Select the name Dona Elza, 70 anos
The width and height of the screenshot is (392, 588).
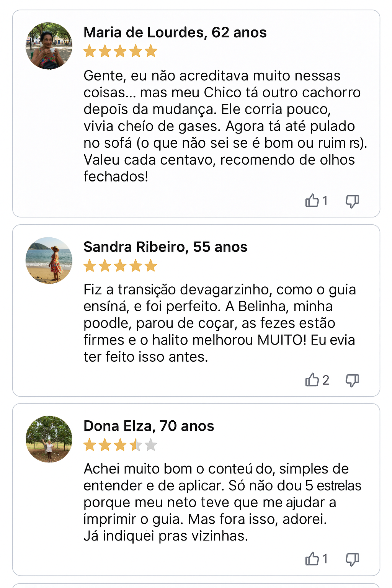coord(149,426)
